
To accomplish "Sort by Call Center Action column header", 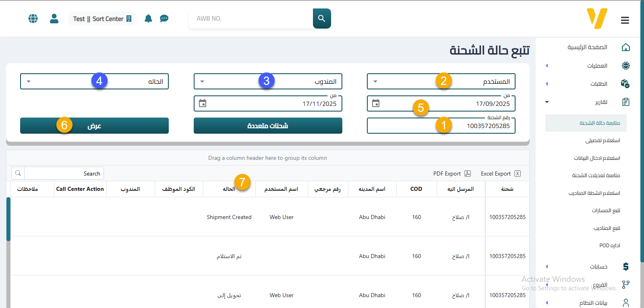I will (80, 189).
